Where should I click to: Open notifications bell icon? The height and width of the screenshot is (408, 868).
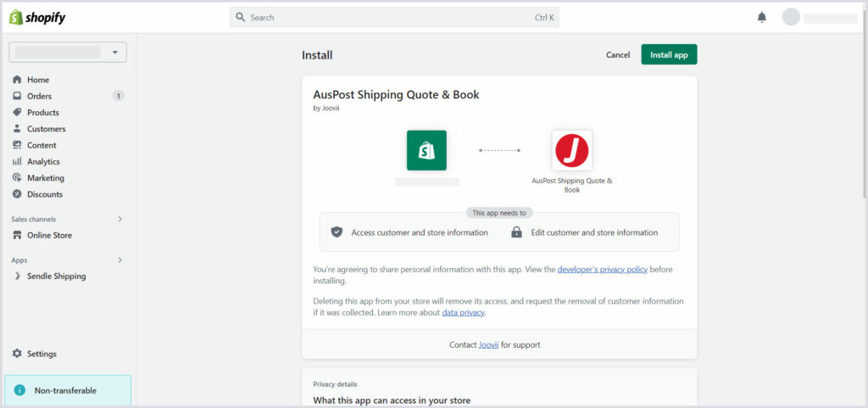coord(762,17)
